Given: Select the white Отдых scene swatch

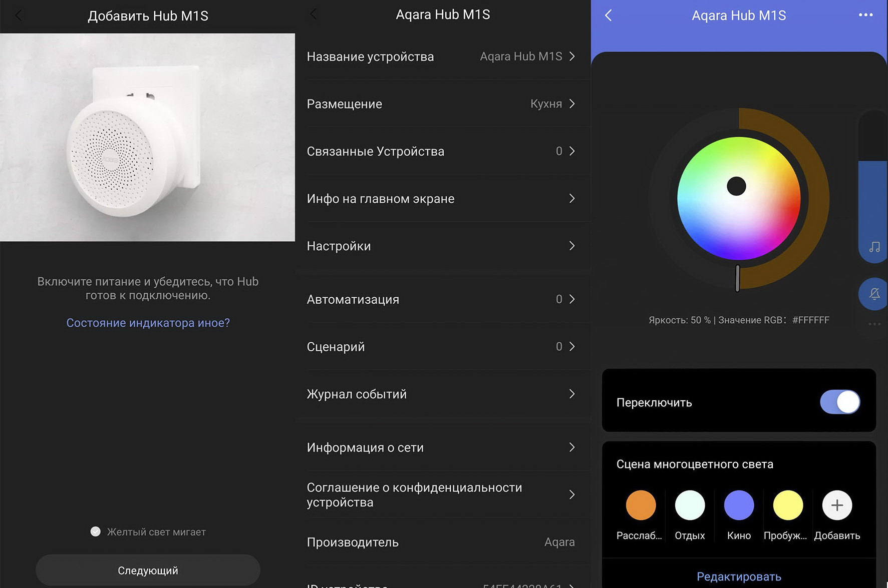Looking at the screenshot, I should click(690, 505).
